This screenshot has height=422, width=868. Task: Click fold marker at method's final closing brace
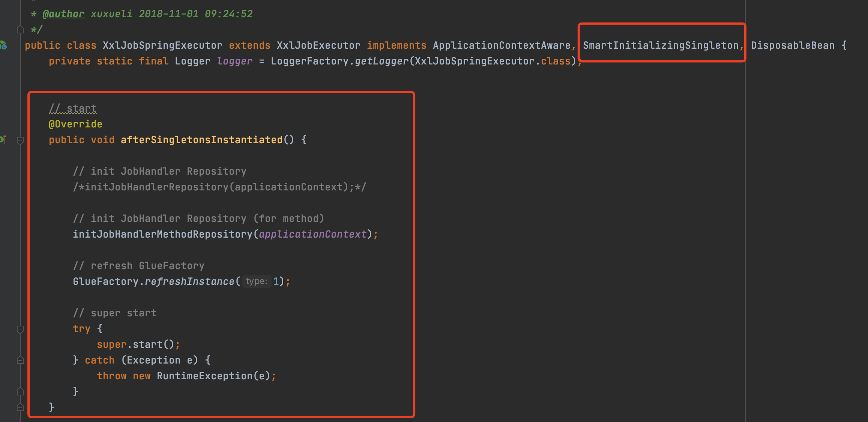[20, 407]
